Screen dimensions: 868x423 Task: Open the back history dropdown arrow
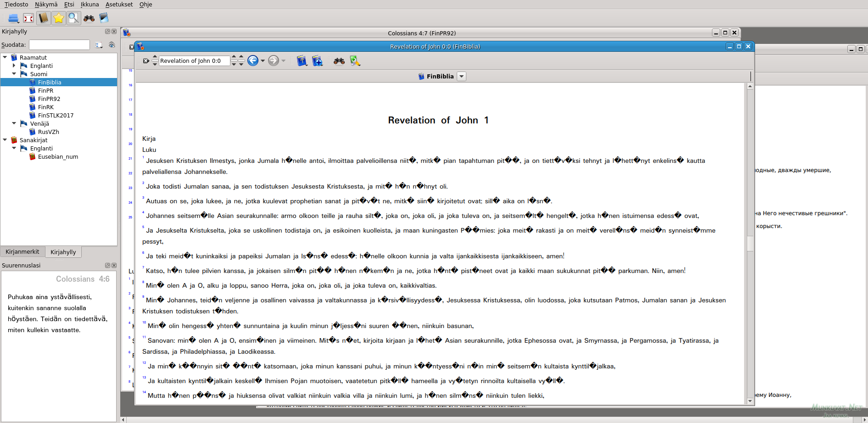[263, 61]
